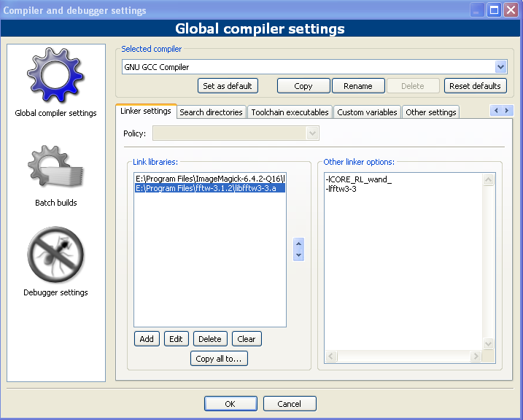Maximize the settings window

click(x=494, y=10)
